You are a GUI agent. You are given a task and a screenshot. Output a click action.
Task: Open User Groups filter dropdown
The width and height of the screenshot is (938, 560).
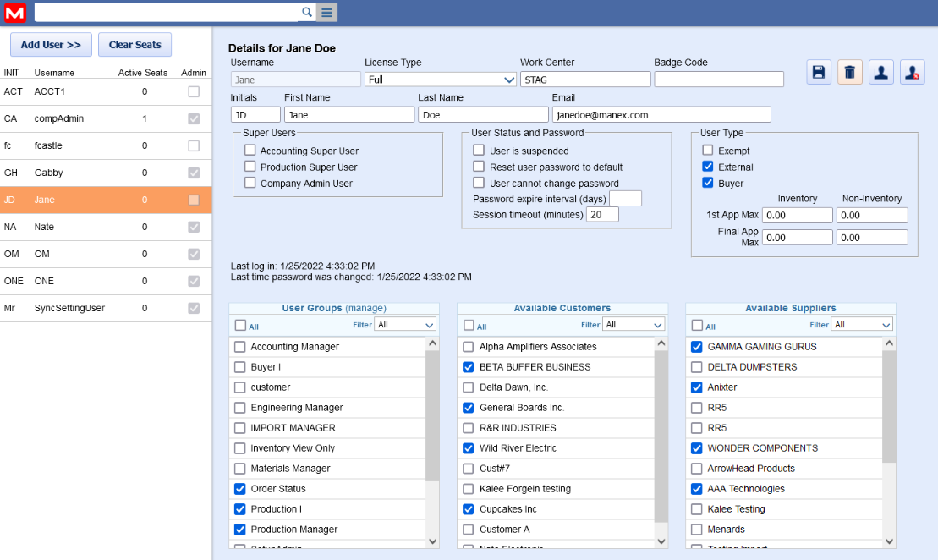[405, 324]
